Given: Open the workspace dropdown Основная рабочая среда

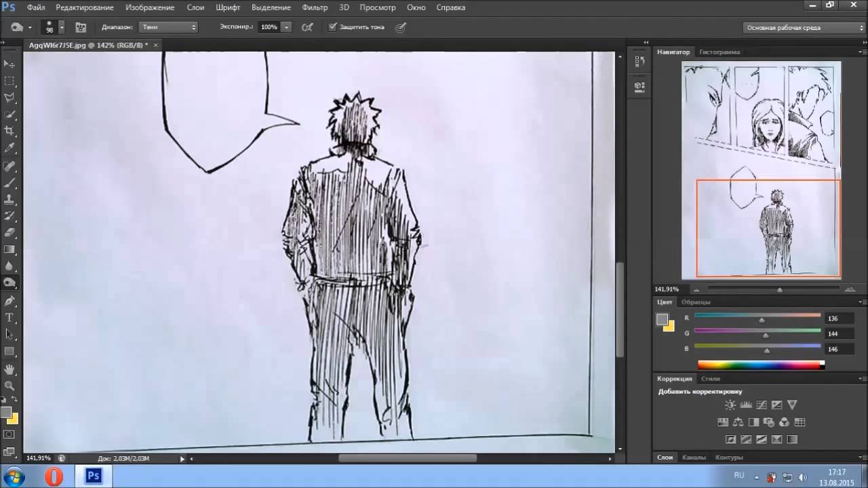Looking at the screenshot, I should click(804, 28).
